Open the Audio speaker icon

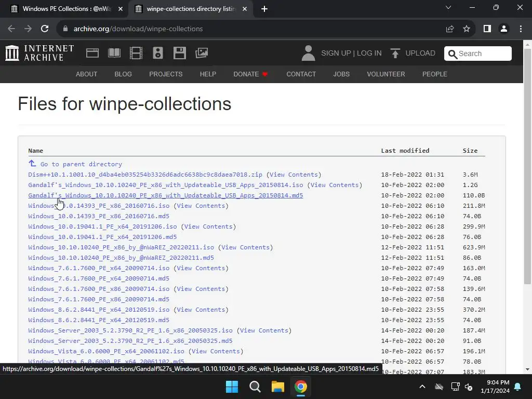pyautogui.click(x=158, y=54)
